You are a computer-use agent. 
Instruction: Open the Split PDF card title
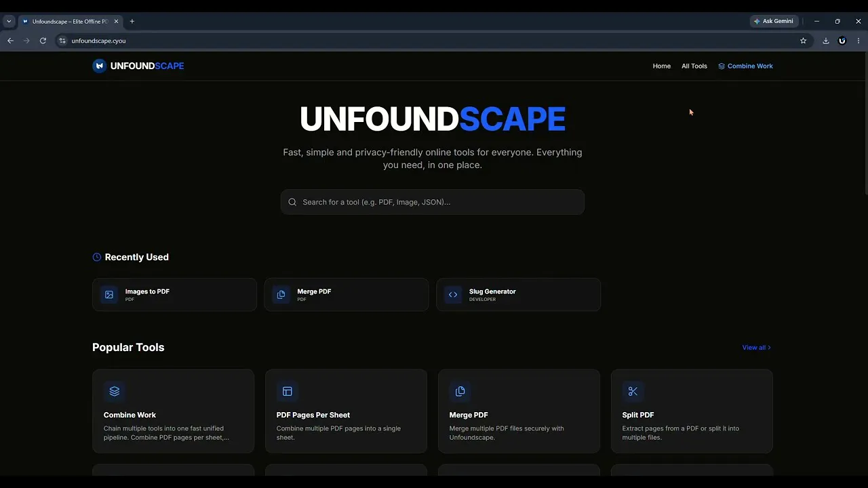click(638, 415)
